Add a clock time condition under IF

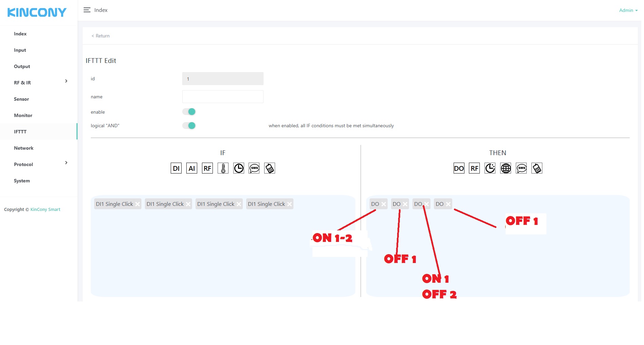click(x=239, y=168)
